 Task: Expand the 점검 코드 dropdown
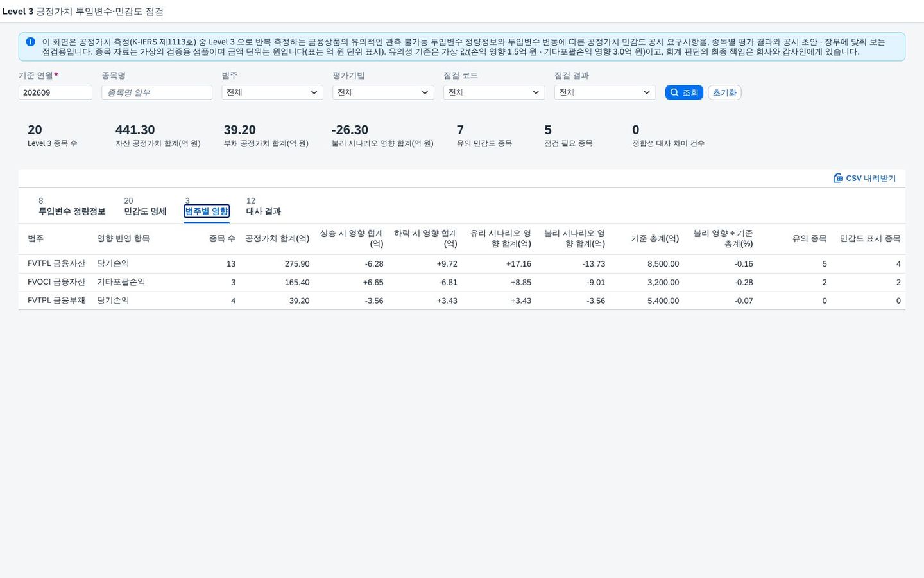click(x=494, y=92)
